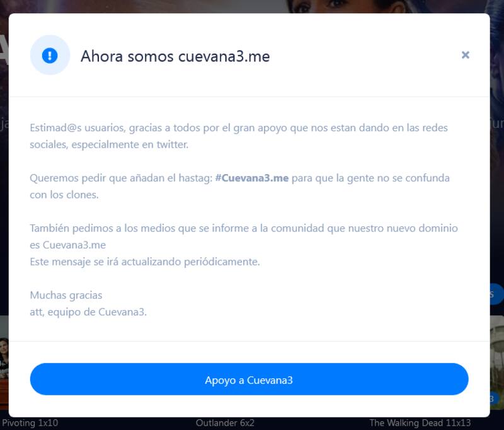Screen dimensions: 504x430
Task: Select the partially hidden Pivoting thumbnail at left
Action: tap(4, 363)
